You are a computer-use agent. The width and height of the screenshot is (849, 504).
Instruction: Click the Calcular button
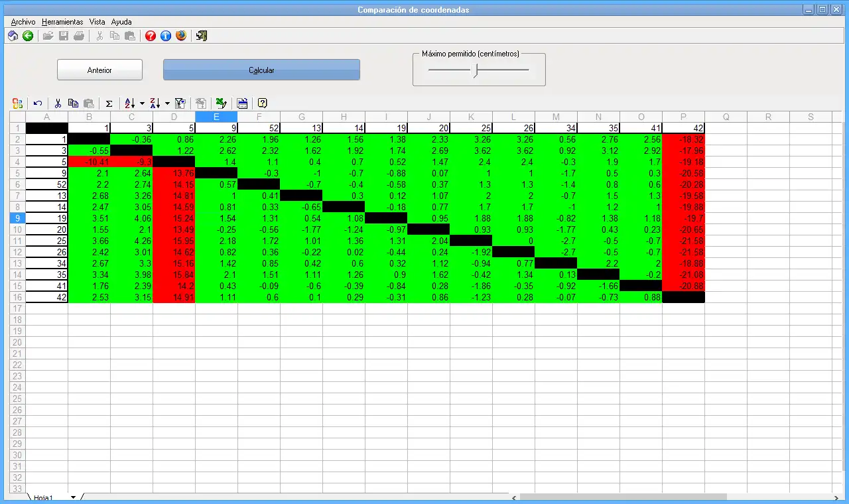pyautogui.click(x=261, y=70)
